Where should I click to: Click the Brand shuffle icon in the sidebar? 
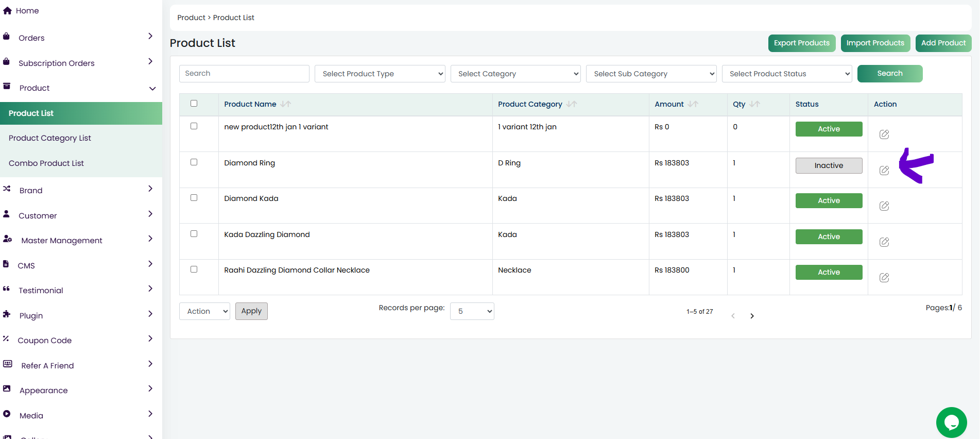click(7, 189)
